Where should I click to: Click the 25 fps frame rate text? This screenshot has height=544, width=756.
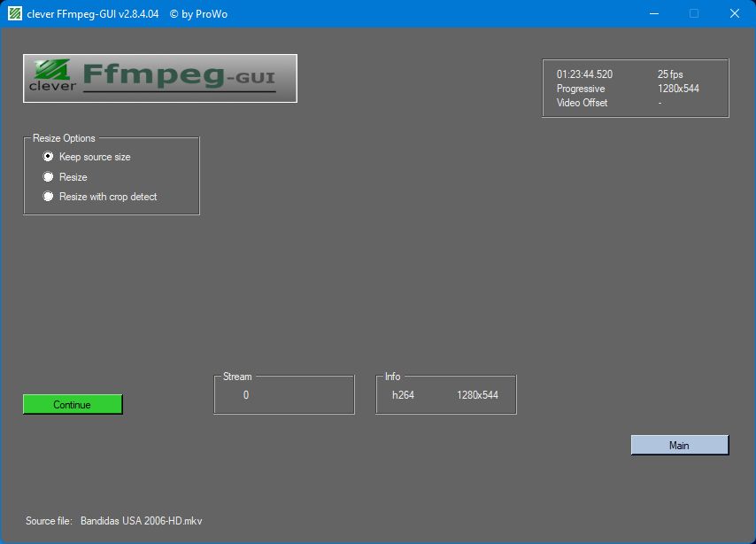pos(670,74)
